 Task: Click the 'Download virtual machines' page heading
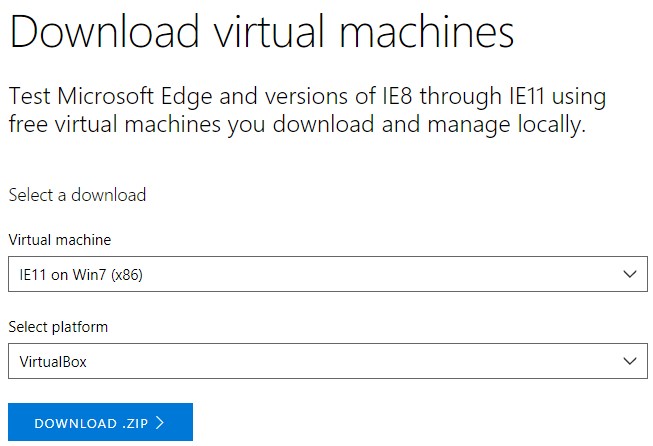[261, 32]
